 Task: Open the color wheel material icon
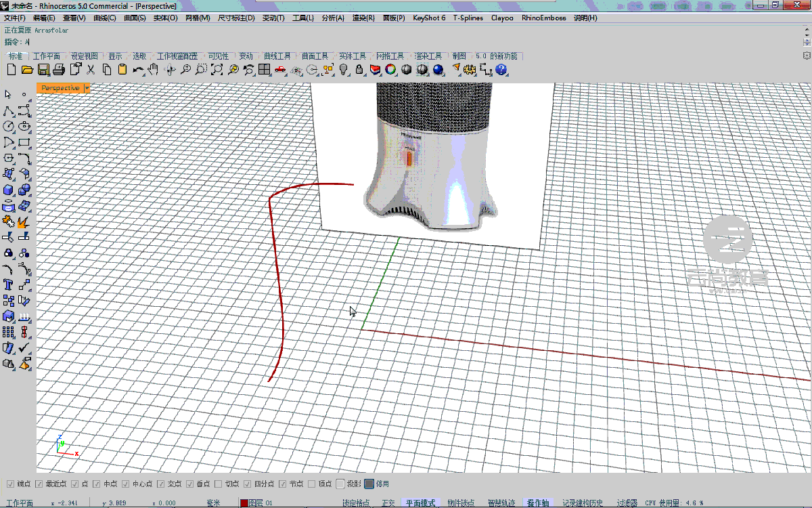(x=390, y=69)
